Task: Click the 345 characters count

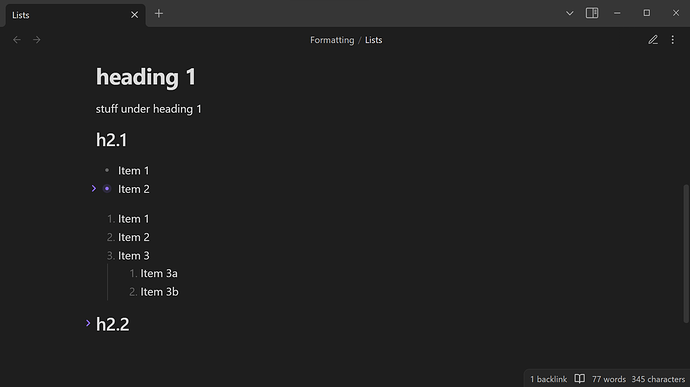Action: tap(658, 379)
